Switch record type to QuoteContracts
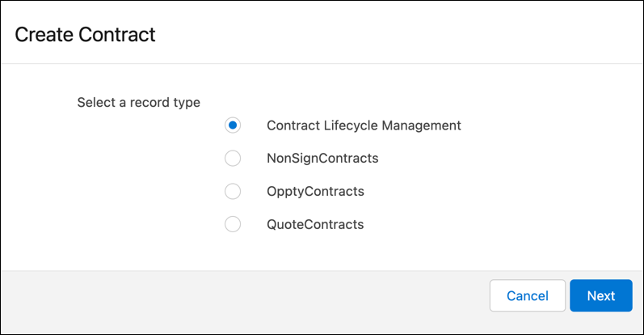 (x=233, y=225)
